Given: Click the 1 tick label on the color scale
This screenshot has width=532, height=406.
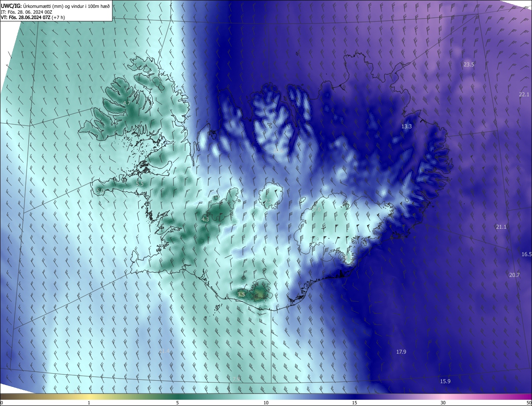Looking at the screenshot, I should click(x=89, y=403).
